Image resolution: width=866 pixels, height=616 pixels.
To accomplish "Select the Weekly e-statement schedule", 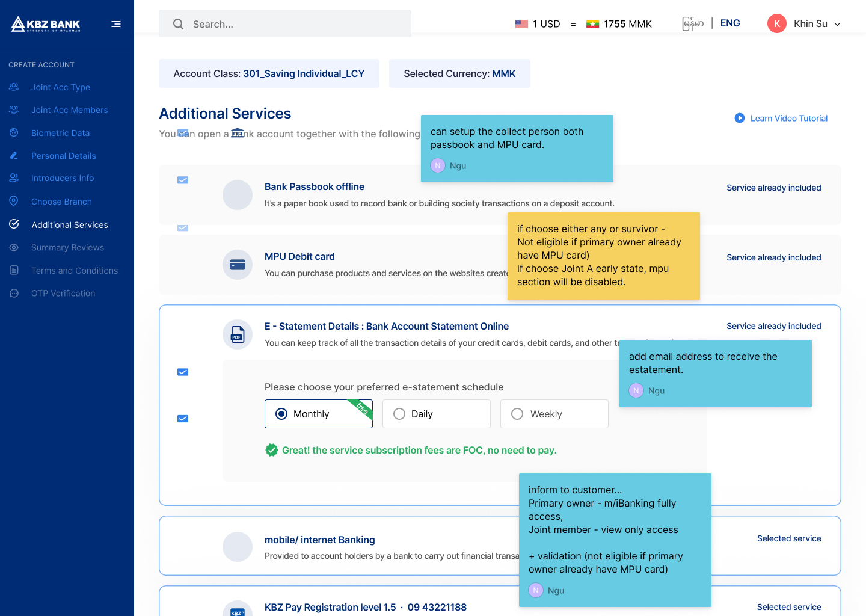I will [554, 414].
